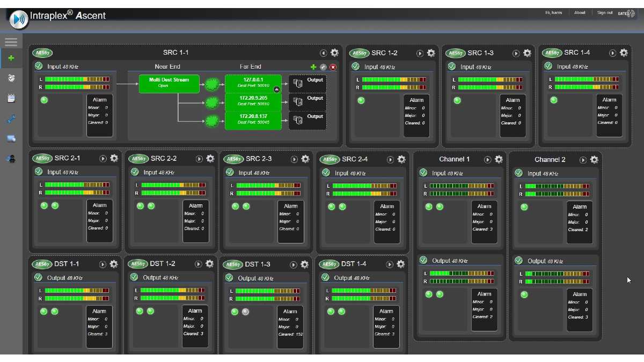
Task: Toggle the Channel 1 Input check indicator
Action: (423, 173)
